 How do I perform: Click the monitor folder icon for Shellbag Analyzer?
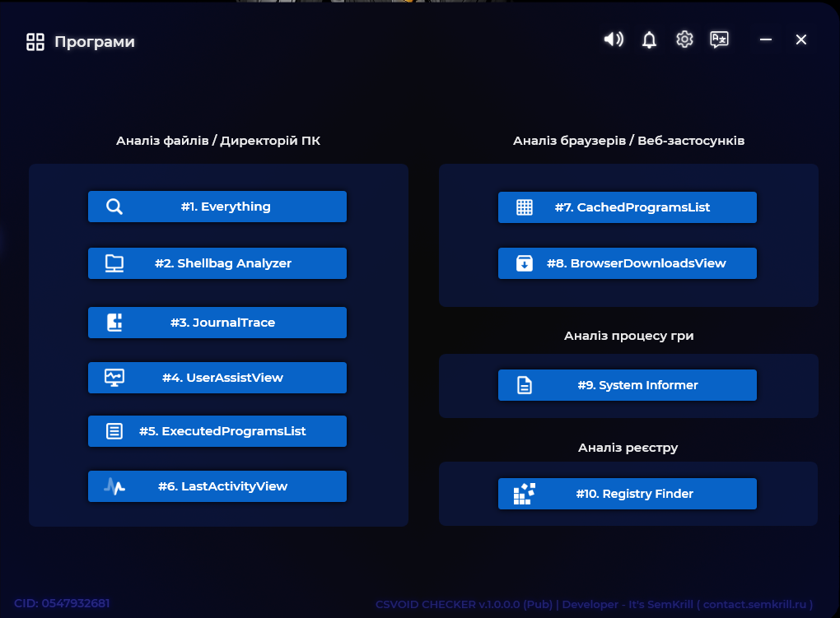[x=114, y=263]
